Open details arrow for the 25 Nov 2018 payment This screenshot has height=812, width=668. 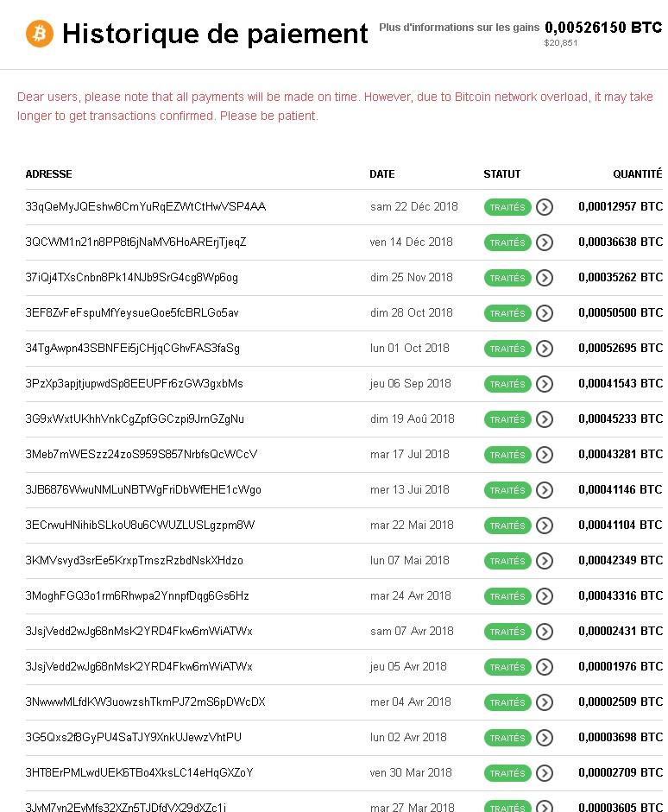(x=545, y=278)
